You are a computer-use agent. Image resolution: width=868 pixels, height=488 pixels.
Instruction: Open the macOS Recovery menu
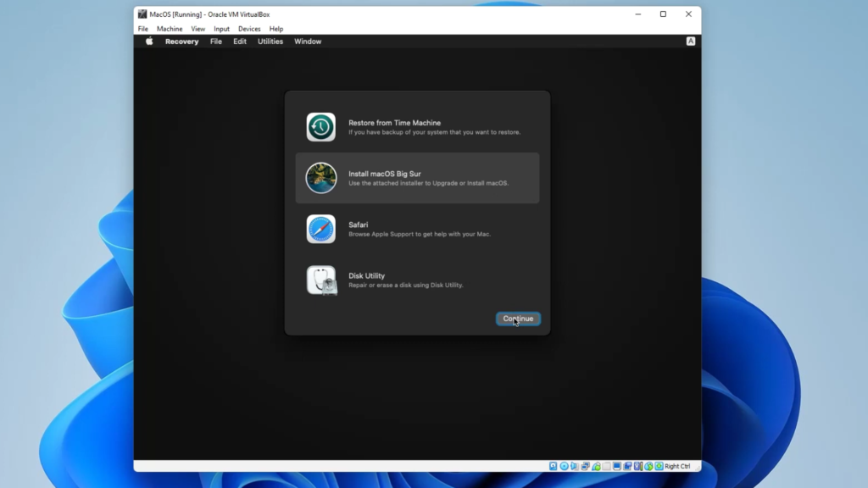tap(181, 42)
